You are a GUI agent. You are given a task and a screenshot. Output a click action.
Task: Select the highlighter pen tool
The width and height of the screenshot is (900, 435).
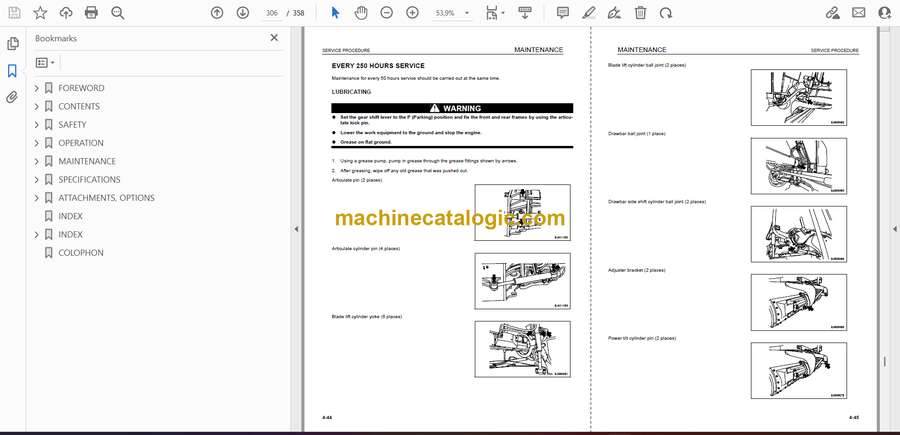click(589, 13)
